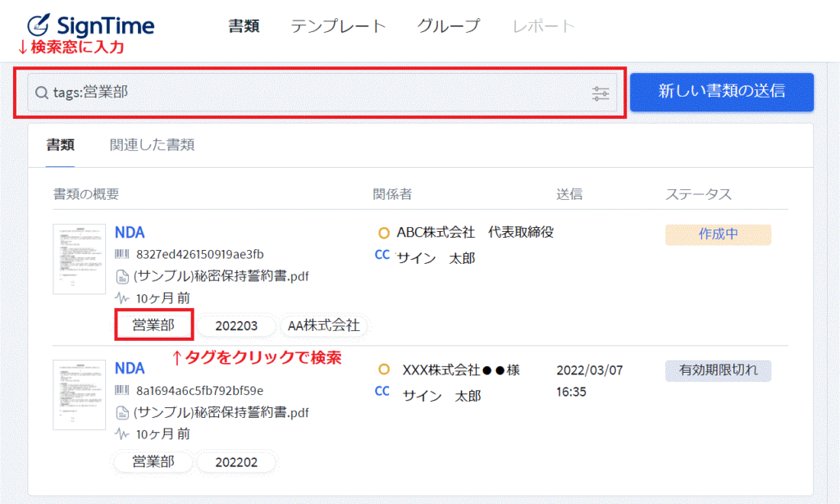Open the search filter options icon

click(x=600, y=93)
